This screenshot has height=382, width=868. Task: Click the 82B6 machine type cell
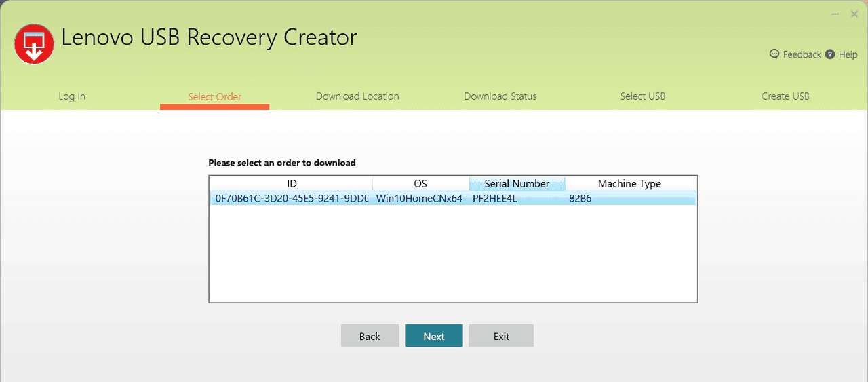click(x=580, y=199)
